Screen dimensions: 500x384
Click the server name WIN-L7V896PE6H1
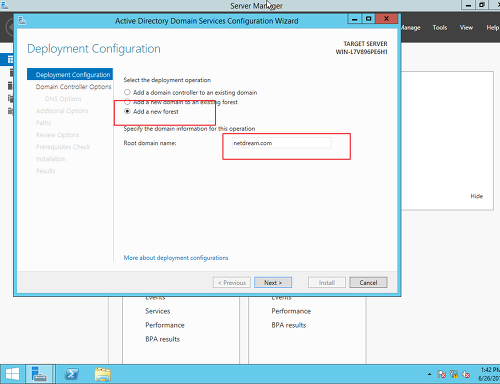pyautogui.click(x=361, y=52)
